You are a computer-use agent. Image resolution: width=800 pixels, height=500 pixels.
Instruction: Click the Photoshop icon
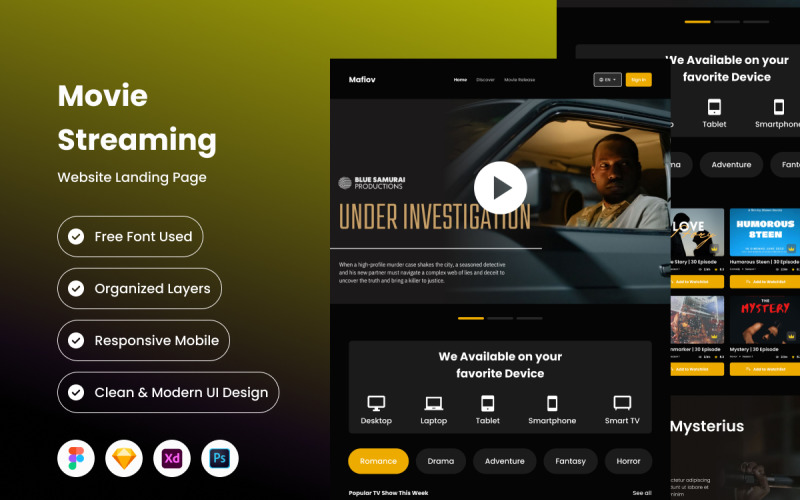click(220, 458)
